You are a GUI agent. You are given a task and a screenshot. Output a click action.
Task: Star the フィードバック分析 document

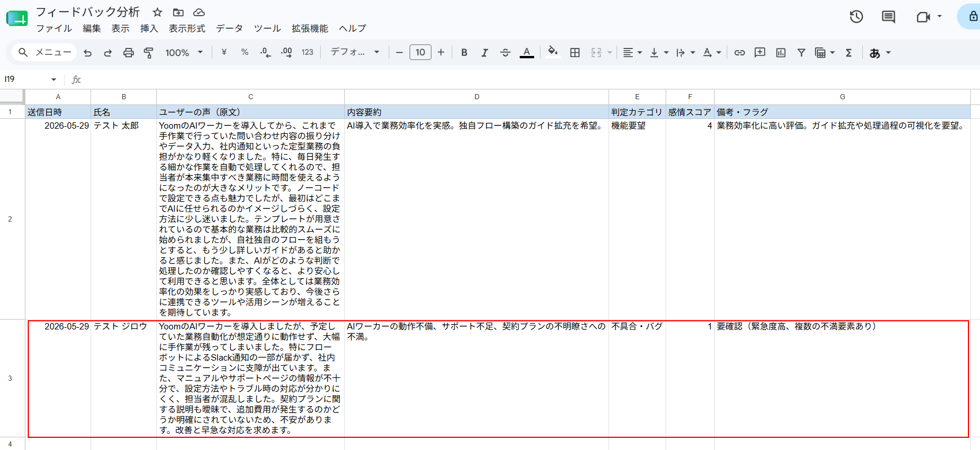click(x=157, y=12)
